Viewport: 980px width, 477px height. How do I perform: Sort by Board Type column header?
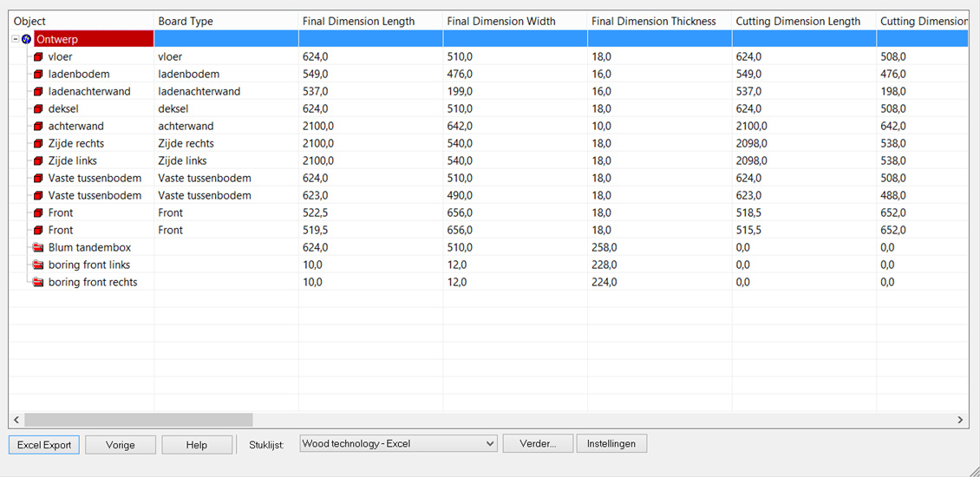point(186,21)
